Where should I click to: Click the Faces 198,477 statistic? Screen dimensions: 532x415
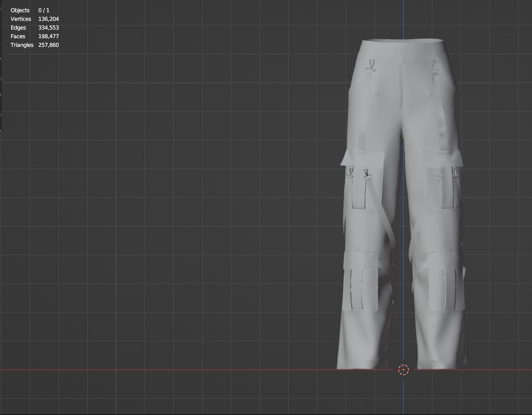(35, 36)
